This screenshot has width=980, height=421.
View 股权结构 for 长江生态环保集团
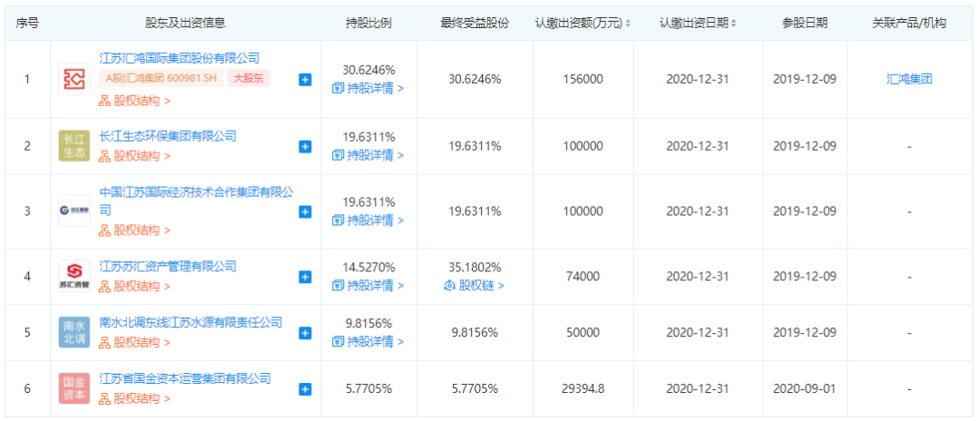pos(134,156)
